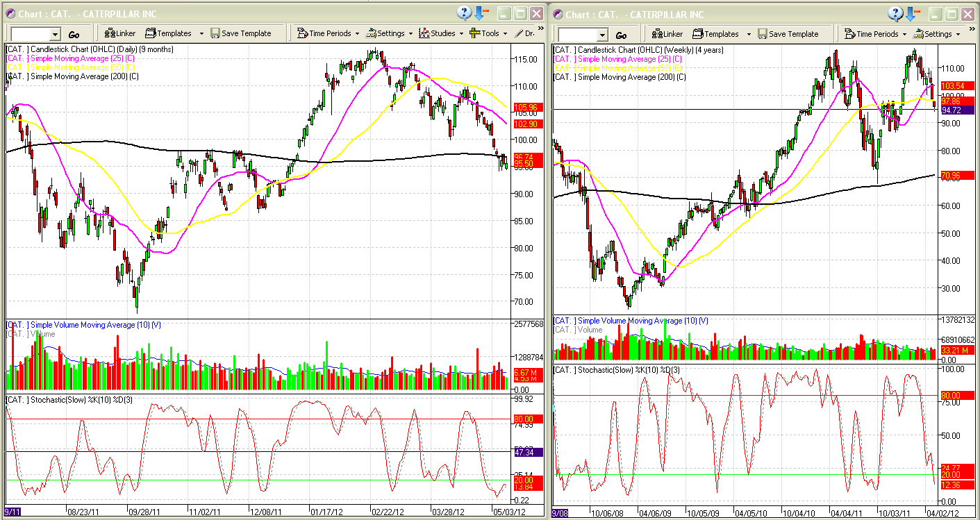Image resolution: width=980 pixels, height=520 pixels.
Task: Click Go in the weekly chart window
Action: [x=622, y=35]
